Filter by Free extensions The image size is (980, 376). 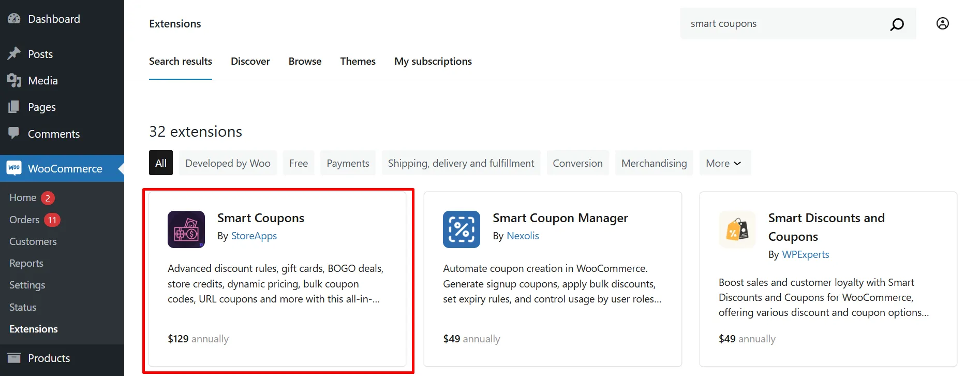tap(299, 163)
